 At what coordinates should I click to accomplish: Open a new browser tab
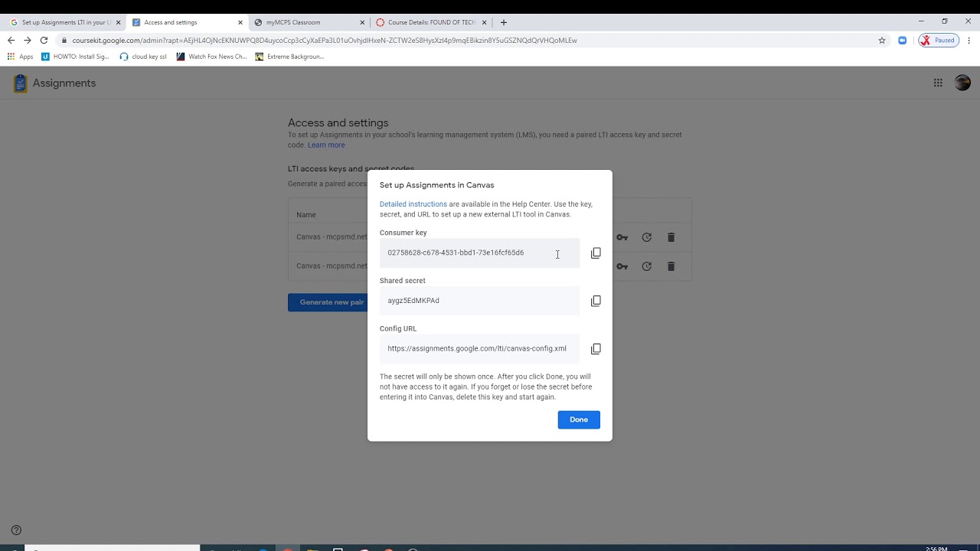coord(503,22)
